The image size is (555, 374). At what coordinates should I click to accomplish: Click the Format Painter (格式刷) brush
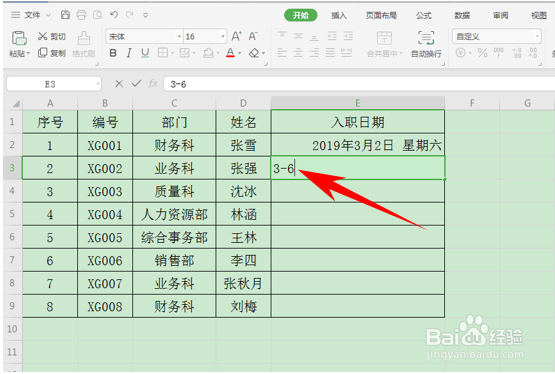click(x=84, y=44)
